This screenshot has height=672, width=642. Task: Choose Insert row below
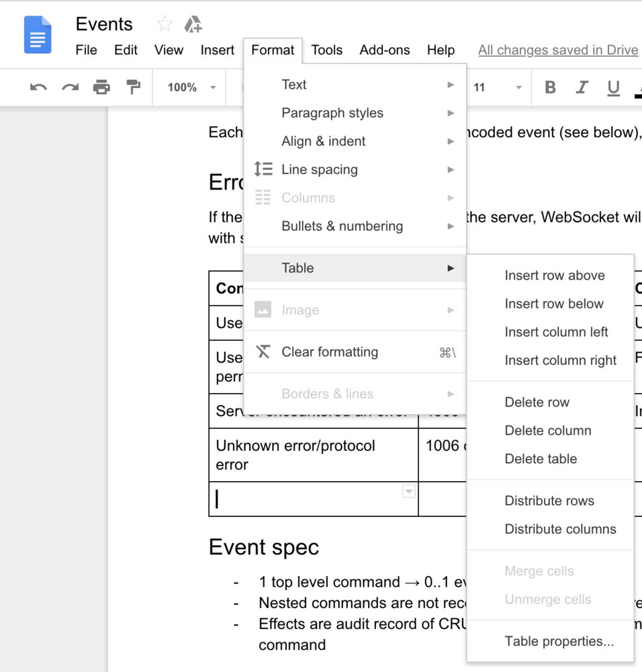pyautogui.click(x=554, y=304)
